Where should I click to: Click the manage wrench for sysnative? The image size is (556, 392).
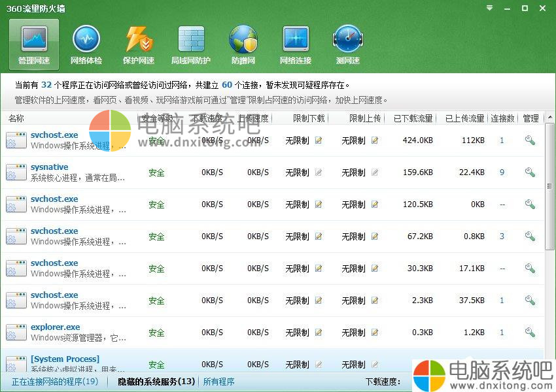(530, 172)
